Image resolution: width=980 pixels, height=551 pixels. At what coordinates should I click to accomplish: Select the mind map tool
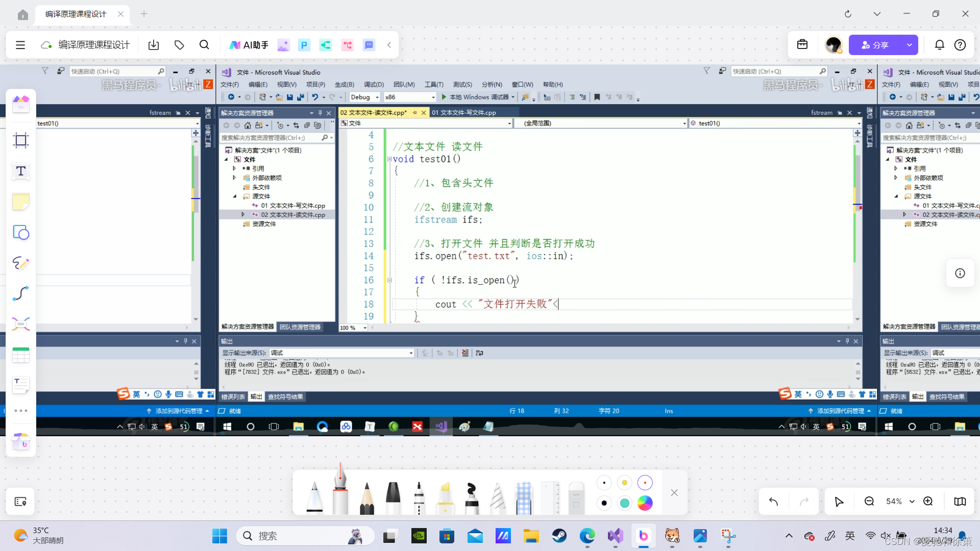tap(21, 324)
